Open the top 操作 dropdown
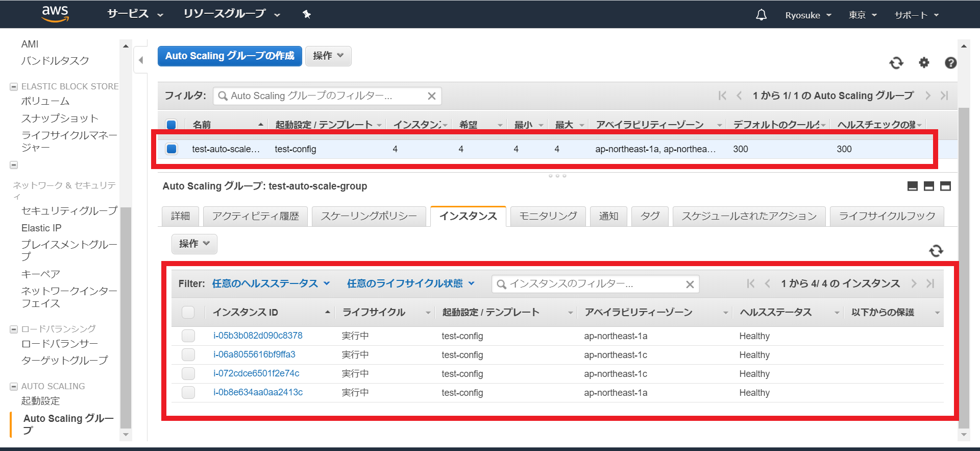Viewport: 980px width, 451px height. pos(328,56)
